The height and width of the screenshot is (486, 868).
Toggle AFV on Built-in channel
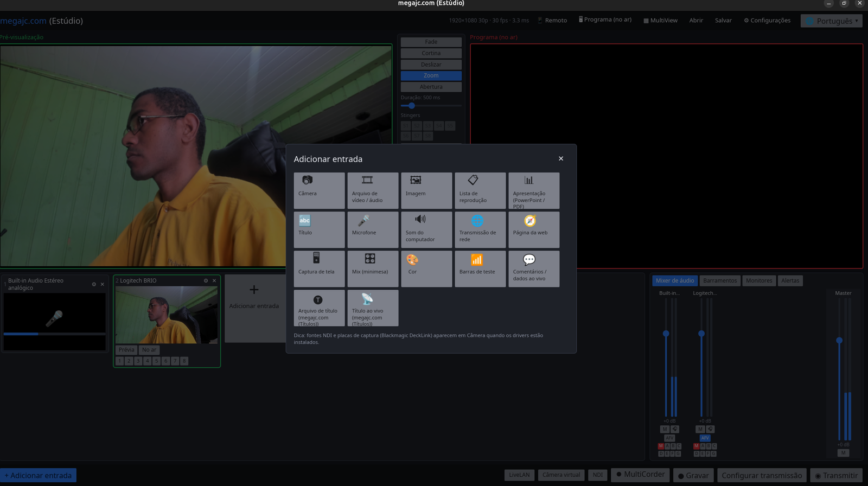pyautogui.click(x=669, y=438)
